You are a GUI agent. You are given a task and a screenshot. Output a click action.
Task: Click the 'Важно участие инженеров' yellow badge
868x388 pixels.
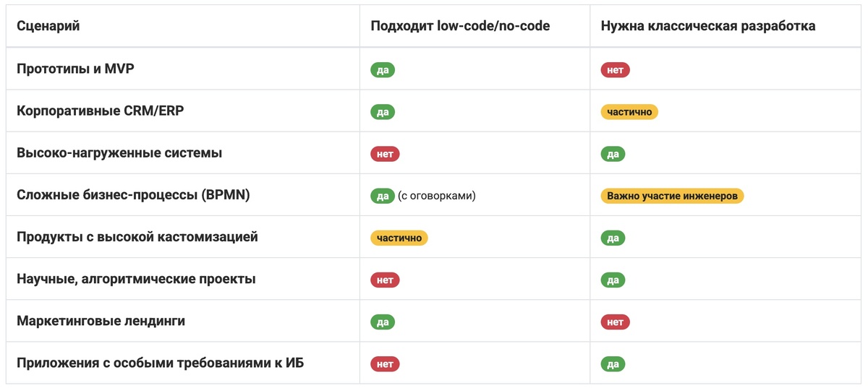[x=672, y=196]
